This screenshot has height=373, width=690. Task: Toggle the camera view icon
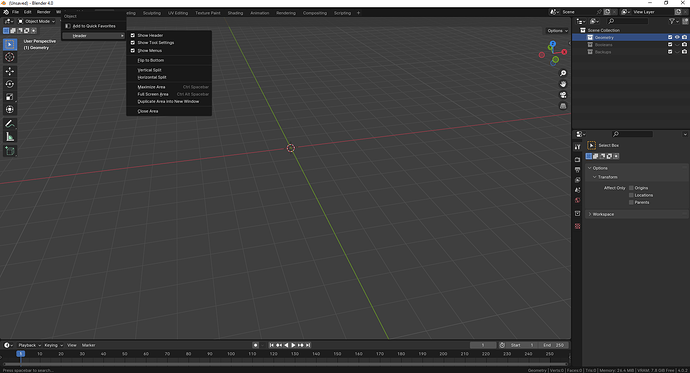click(563, 95)
